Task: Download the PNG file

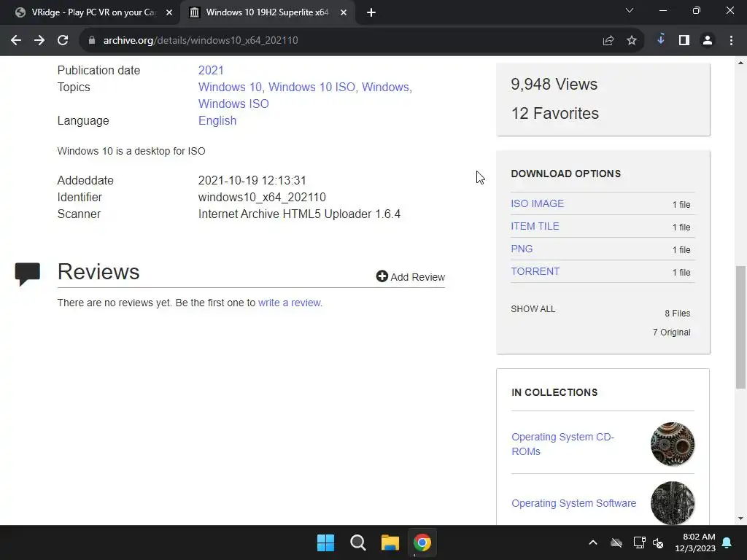Action: pos(522,249)
